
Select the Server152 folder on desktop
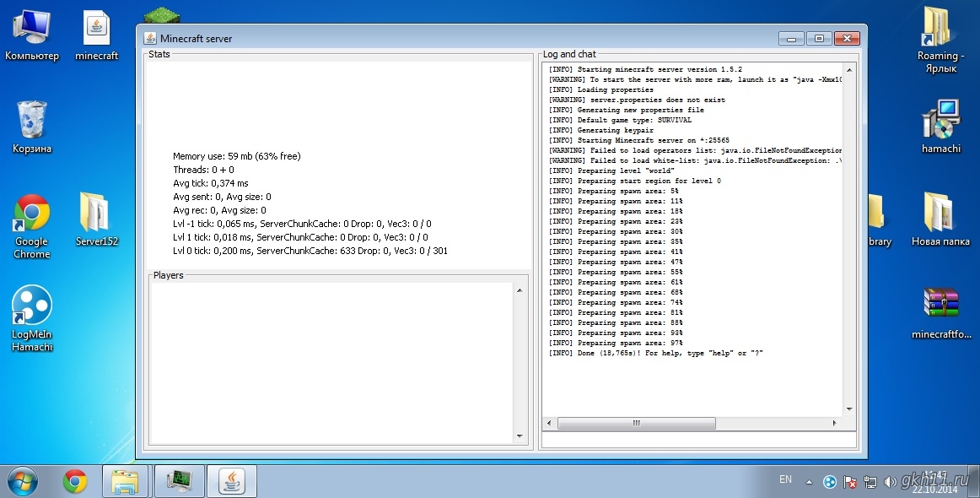pos(97,219)
